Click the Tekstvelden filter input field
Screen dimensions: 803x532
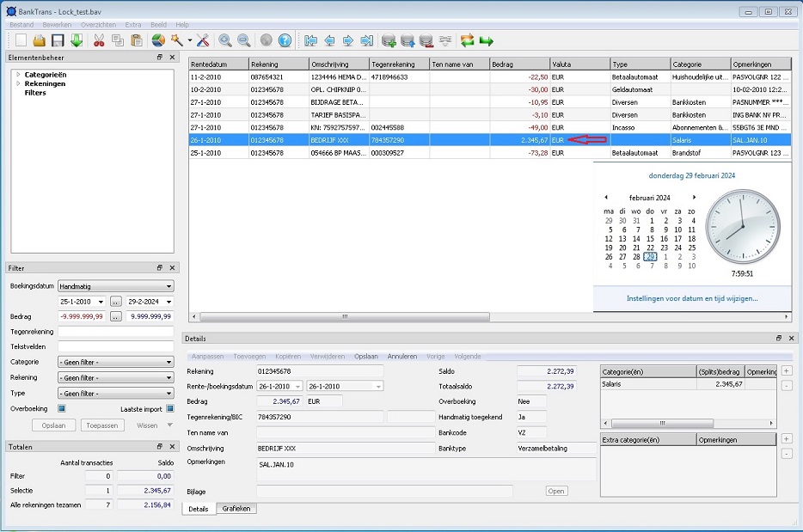point(115,346)
